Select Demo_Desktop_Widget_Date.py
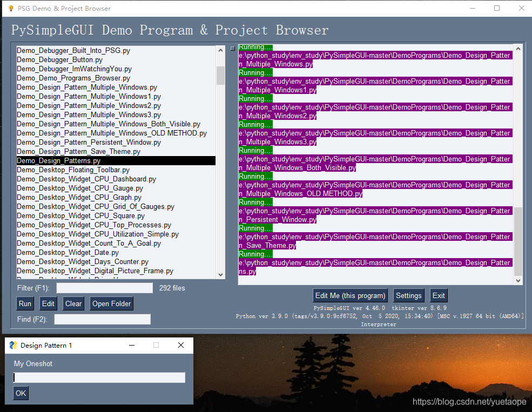The width and height of the screenshot is (532, 412). click(x=116, y=252)
